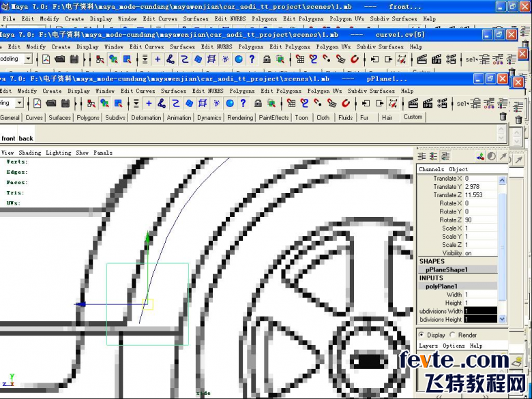The image size is (532, 399).
Task: Open Modeling menu set dropdown in curve1.cv[5] window
Action: 29,59
